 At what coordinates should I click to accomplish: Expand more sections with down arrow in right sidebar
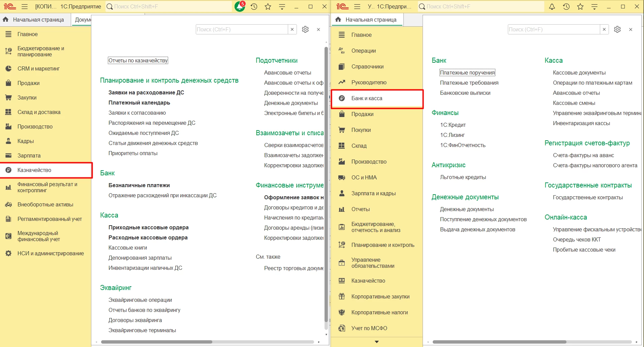377,342
